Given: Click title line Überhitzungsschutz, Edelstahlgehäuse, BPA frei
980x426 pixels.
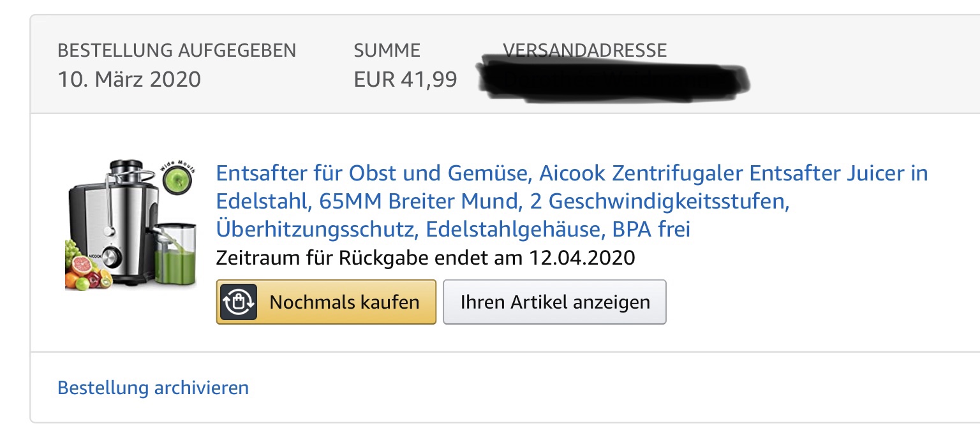Looking at the screenshot, I should click(x=453, y=229).
